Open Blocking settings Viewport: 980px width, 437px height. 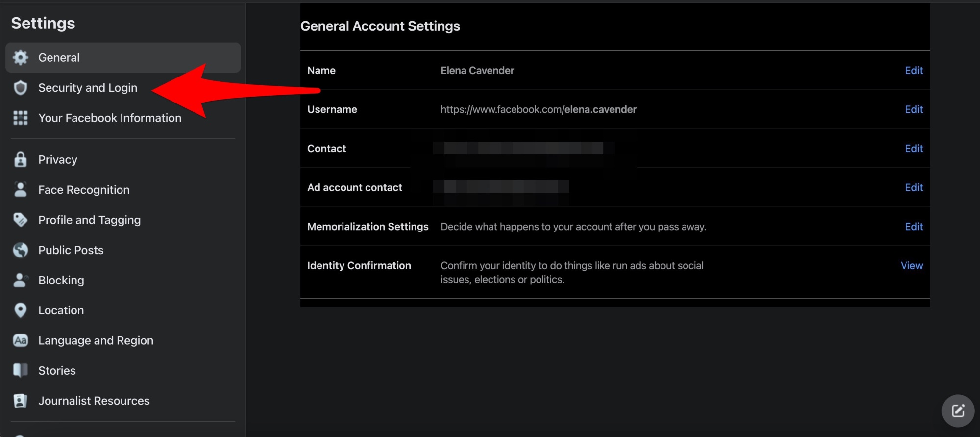click(x=123, y=280)
